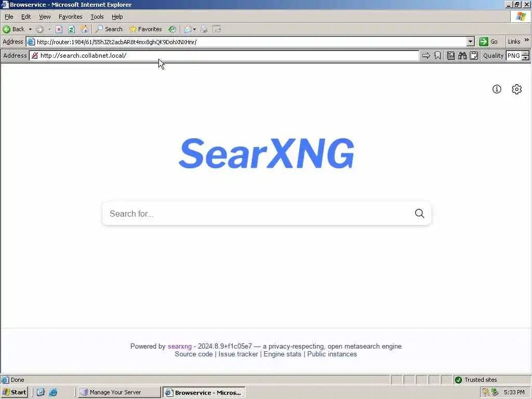This screenshot has height=399, width=532.
Task: Click the Browservice clipboard icon
Action: point(474,56)
